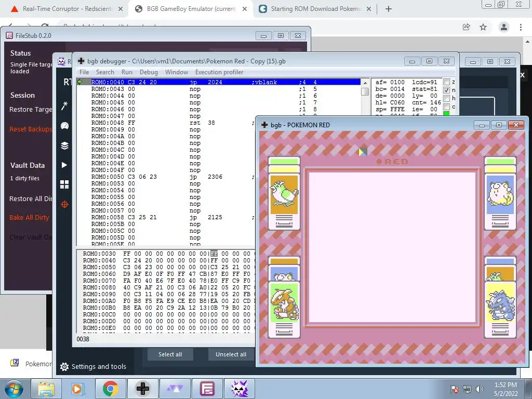Click the bgb POKEMON RED window icon

[264, 125]
